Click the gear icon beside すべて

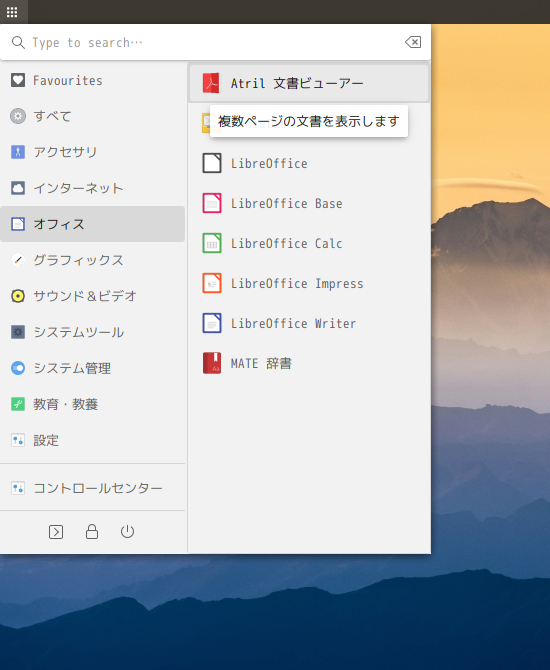point(18,116)
